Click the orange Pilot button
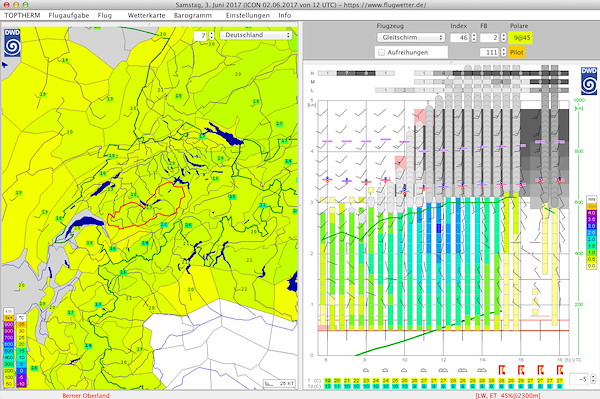600x399 pixels. click(x=517, y=52)
